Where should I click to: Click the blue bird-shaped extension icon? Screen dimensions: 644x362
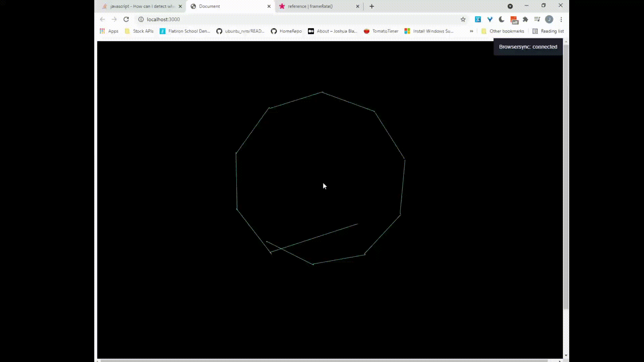point(490,19)
